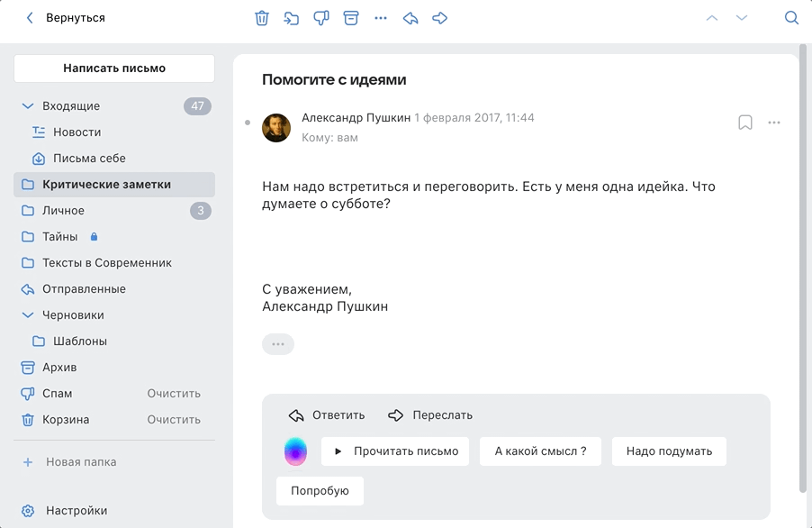
Task: Collapse the Входящие folder chevron
Action: [28, 106]
